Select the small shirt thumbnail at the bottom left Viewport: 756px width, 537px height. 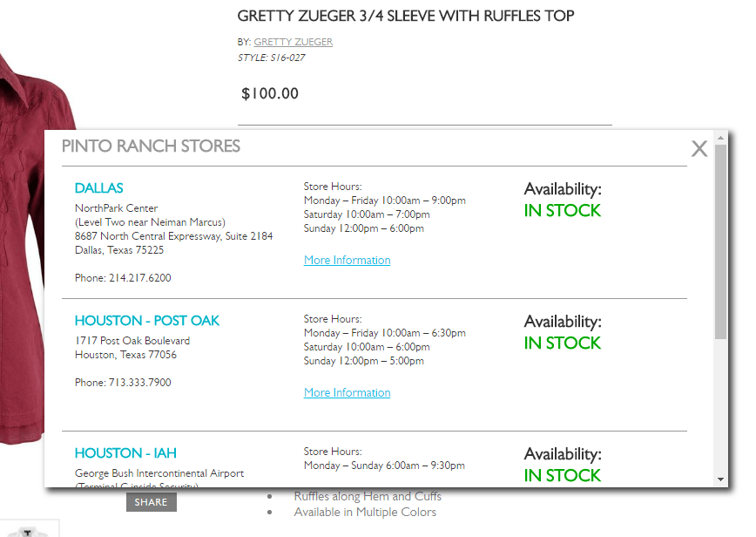click(29, 529)
